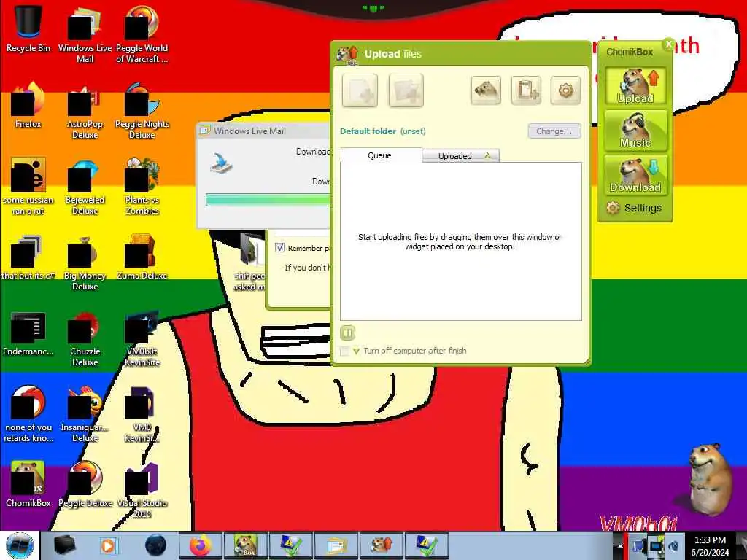
Task: Open the Download tile in ChomikBox widget
Action: [635, 175]
